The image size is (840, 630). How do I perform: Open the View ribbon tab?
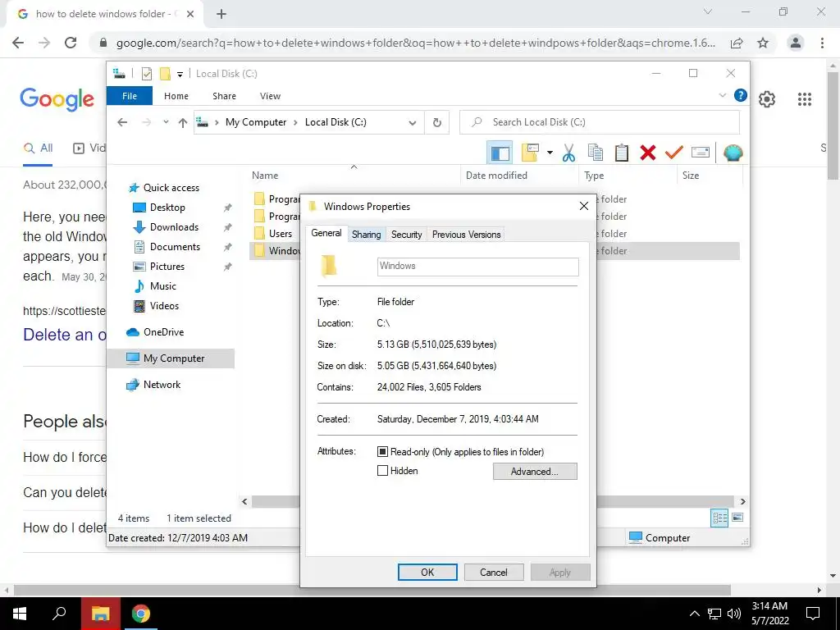(270, 96)
